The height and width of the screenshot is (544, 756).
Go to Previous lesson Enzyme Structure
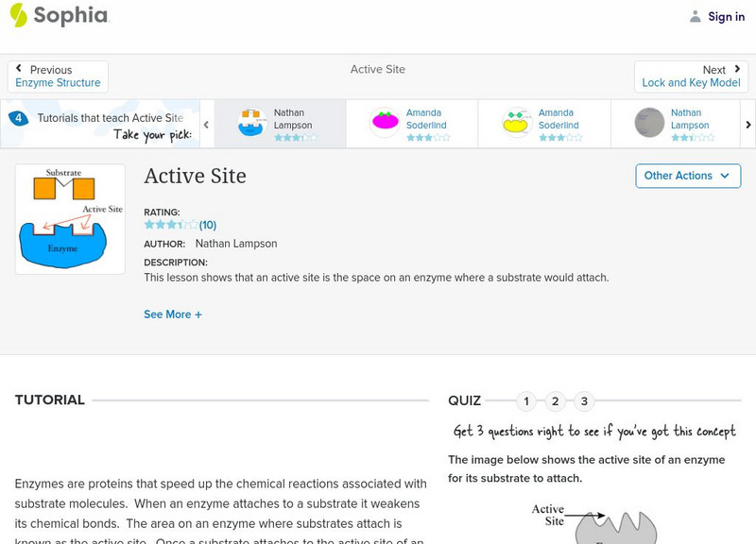pyautogui.click(x=58, y=76)
